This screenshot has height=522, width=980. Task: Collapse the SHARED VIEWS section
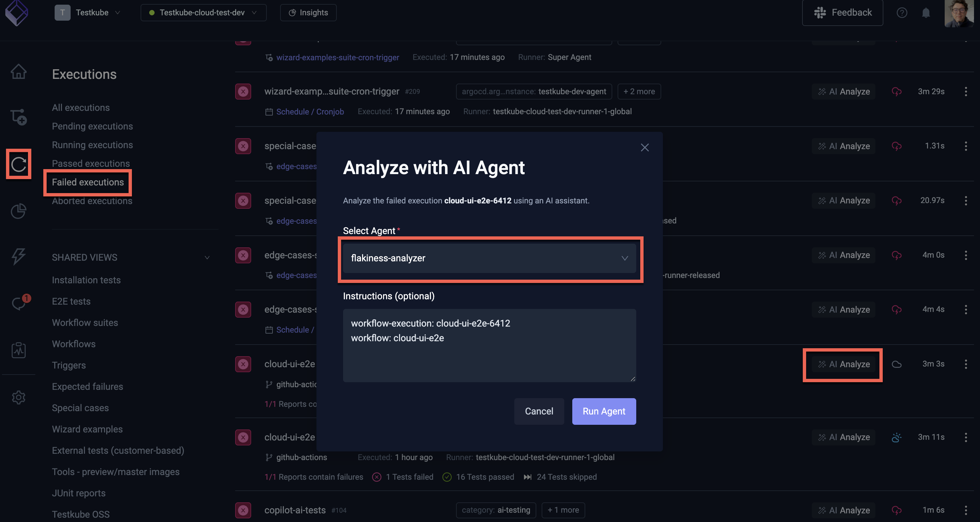point(207,258)
